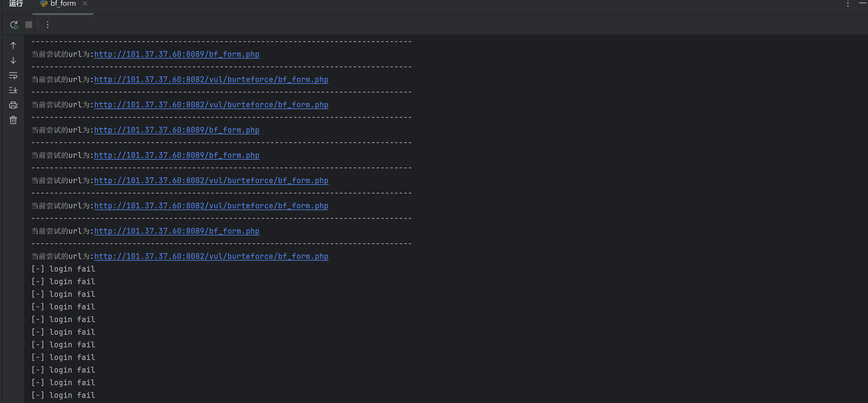Click the last login fail output line

(x=63, y=395)
